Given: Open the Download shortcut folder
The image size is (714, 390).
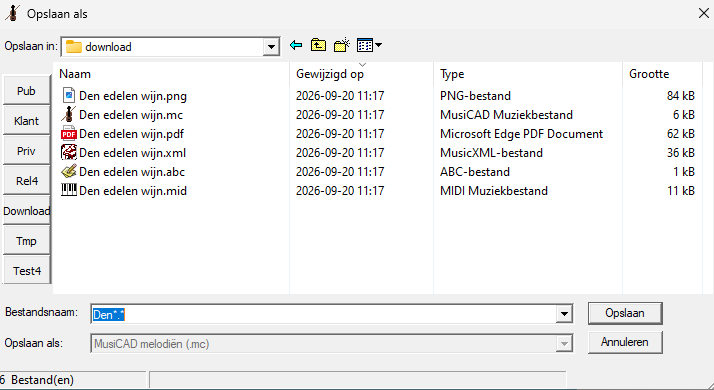Looking at the screenshot, I should click(x=26, y=211).
